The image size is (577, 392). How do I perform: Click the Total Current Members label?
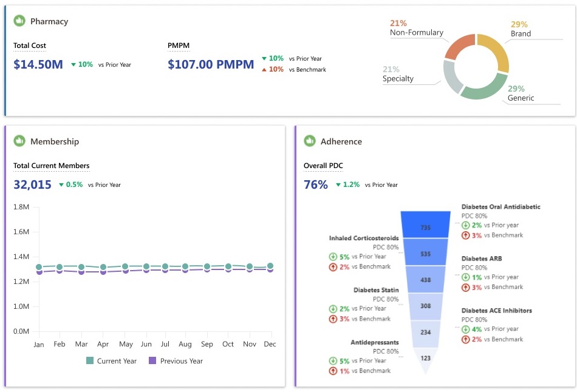coord(52,166)
